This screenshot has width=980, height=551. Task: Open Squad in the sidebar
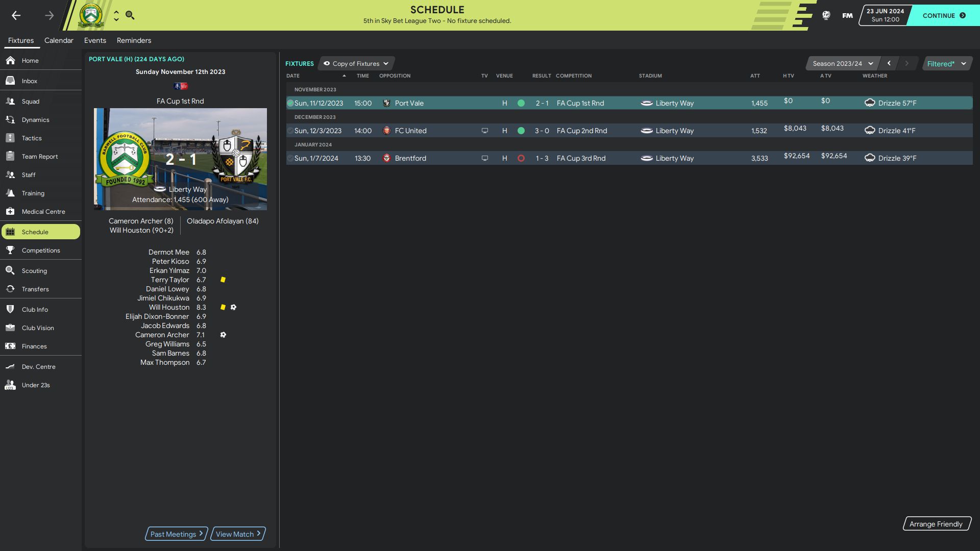(x=41, y=101)
